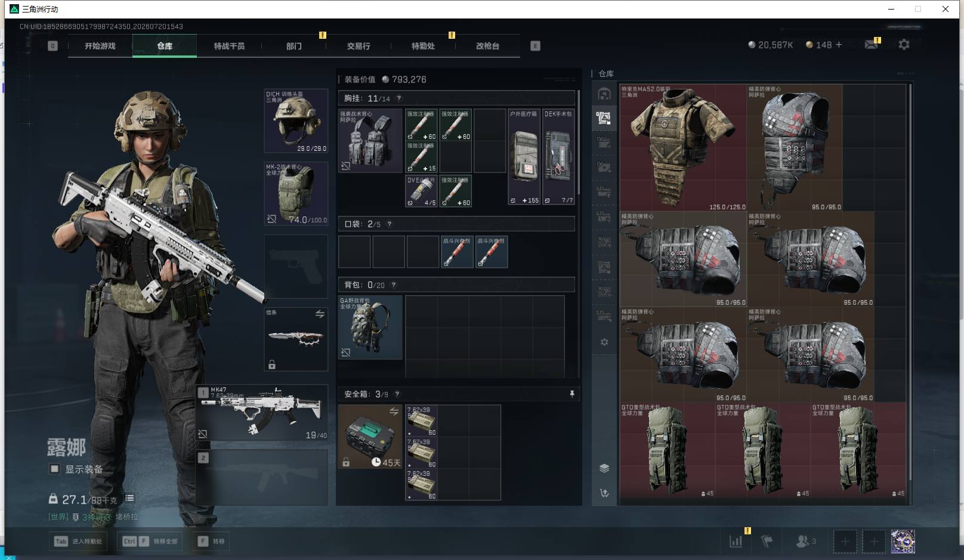Screen dimensions: 964x560
Task: Swap the safe box via swap arrows
Action: [394, 412]
